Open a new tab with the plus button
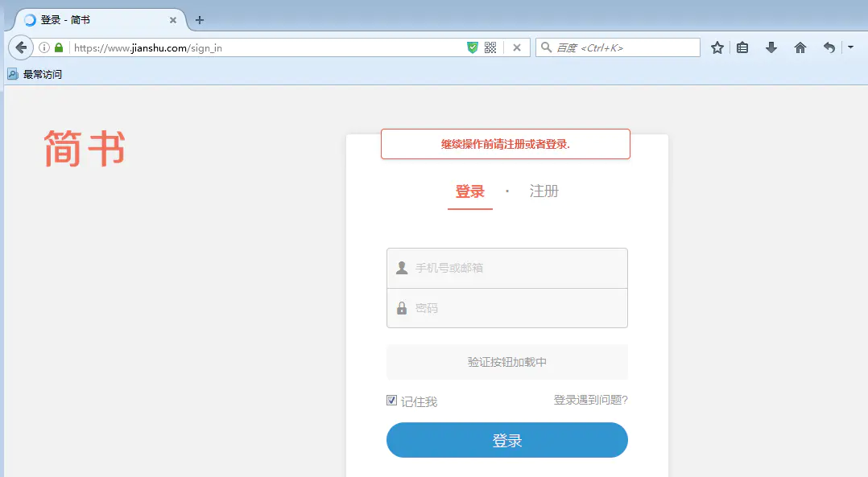The height and width of the screenshot is (477, 868). coord(200,20)
